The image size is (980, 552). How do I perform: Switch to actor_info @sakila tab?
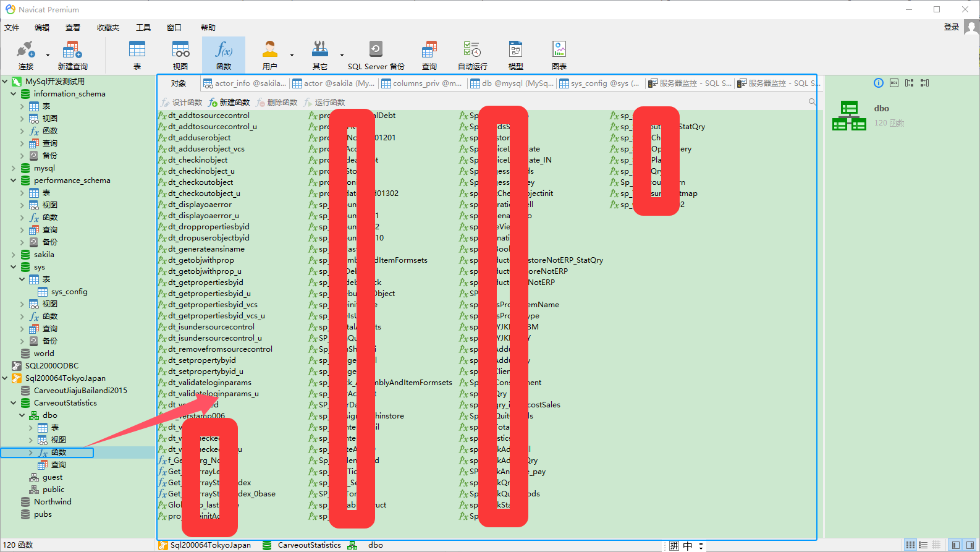245,83
